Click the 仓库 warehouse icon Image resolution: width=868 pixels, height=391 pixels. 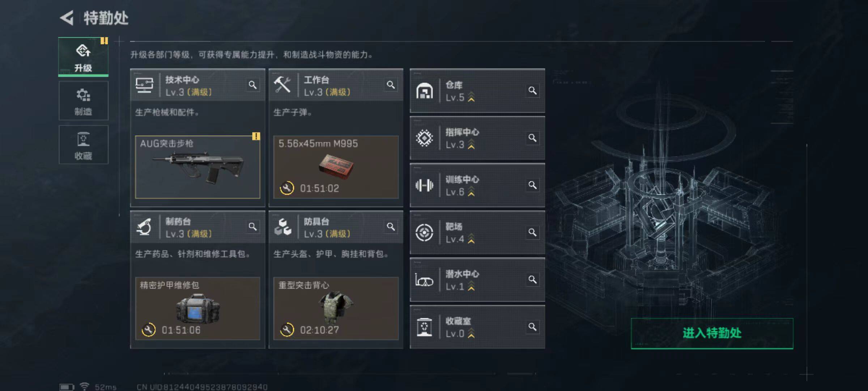tap(424, 91)
